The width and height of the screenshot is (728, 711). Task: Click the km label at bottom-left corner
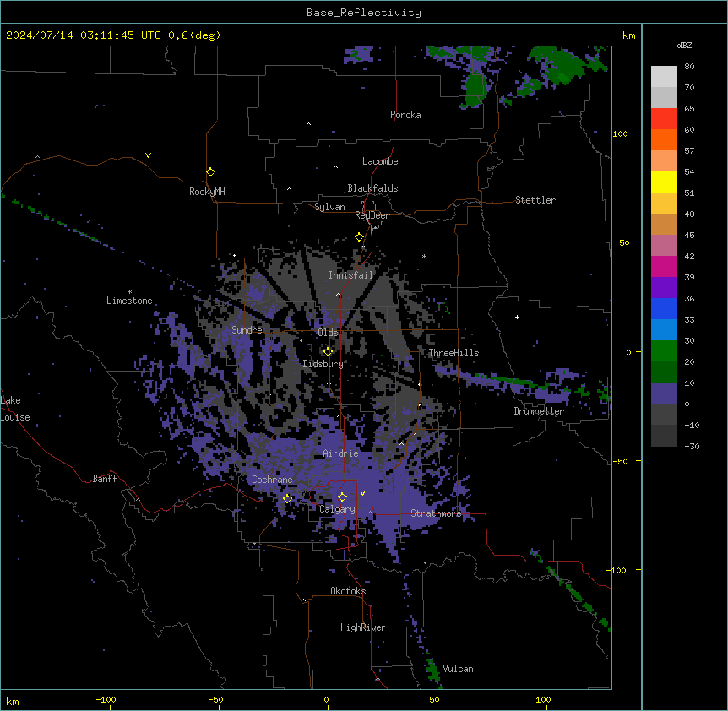click(x=13, y=701)
